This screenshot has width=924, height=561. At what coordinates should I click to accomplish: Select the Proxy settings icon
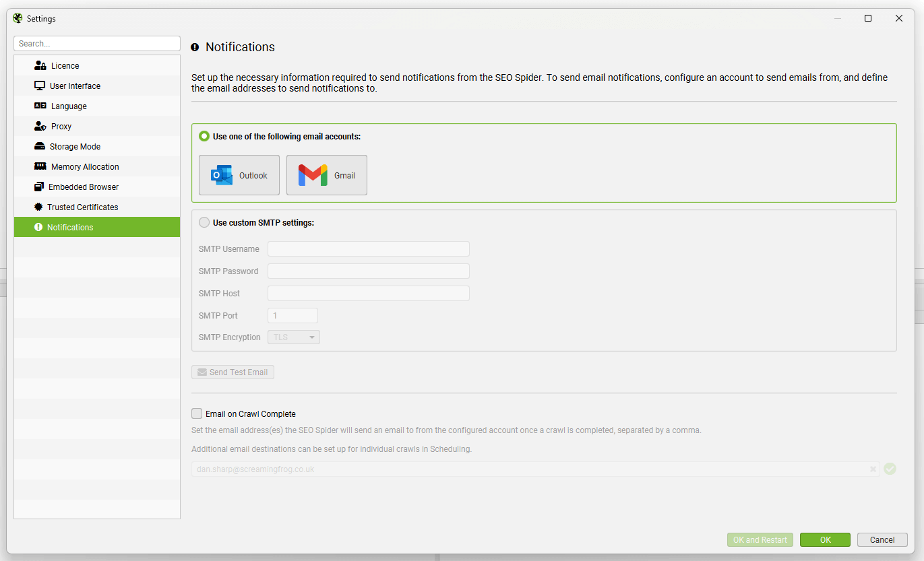[x=40, y=126]
